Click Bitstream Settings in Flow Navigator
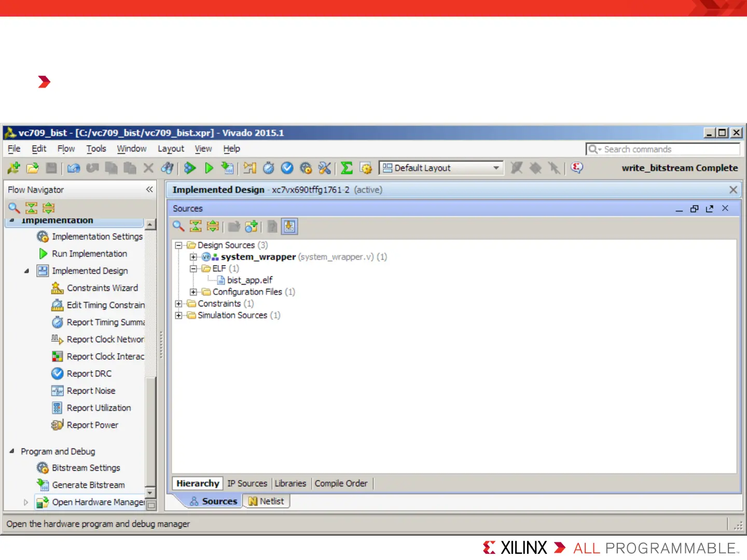 coord(86,468)
